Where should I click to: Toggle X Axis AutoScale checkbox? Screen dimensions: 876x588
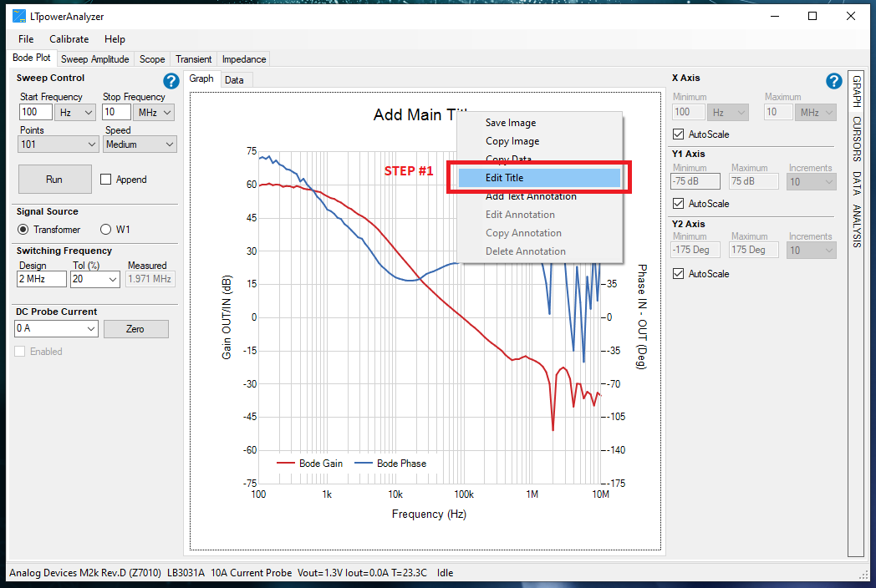[679, 134]
